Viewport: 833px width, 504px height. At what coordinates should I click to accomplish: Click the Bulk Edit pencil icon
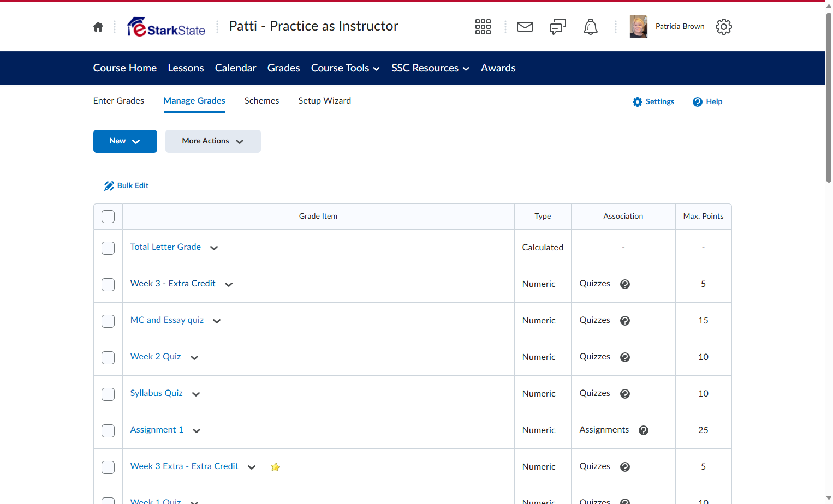(109, 186)
